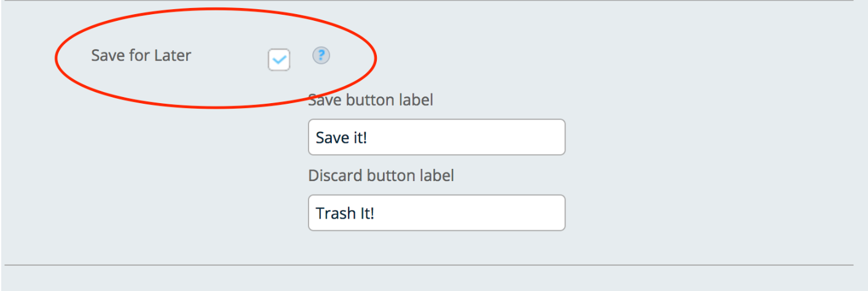This screenshot has height=291, width=868.
Task: Show info for the Save for Later setting
Action: tap(321, 56)
